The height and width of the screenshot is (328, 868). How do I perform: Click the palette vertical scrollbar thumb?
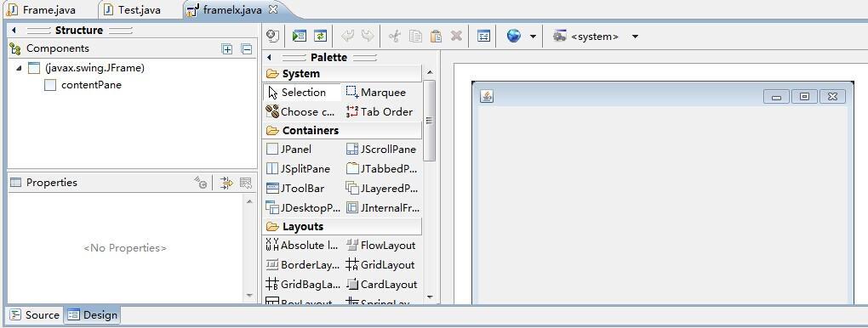[x=430, y=121]
